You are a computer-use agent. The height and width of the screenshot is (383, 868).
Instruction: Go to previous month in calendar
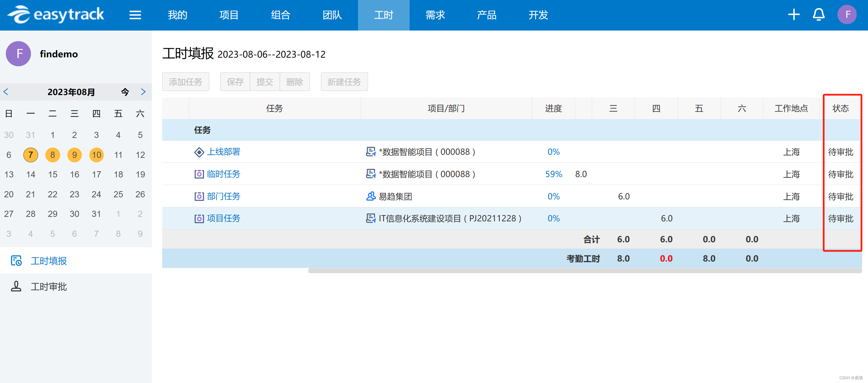(x=6, y=92)
